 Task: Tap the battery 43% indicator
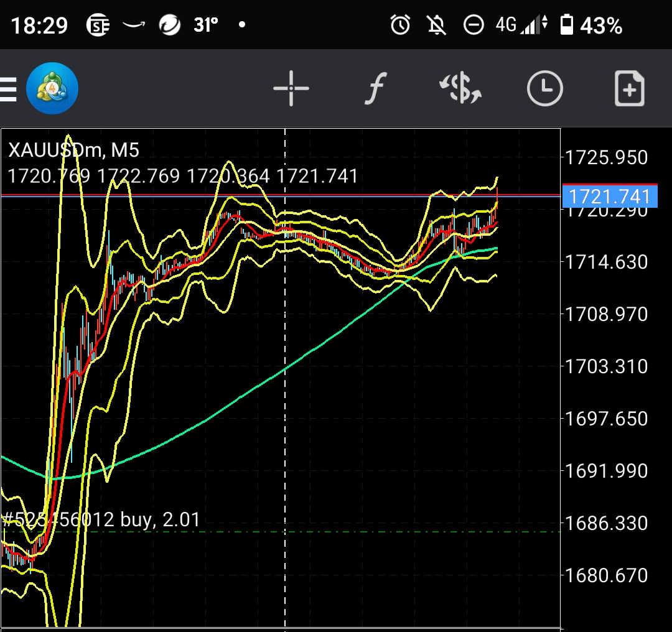pos(592,25)
